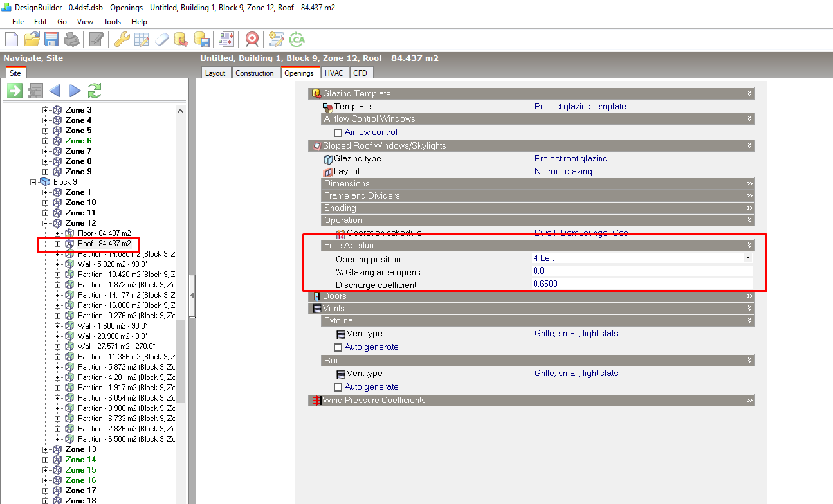Click the blue navigate back arrow
The height and width of the screenshot is (504, 833).
pos(55,91)
